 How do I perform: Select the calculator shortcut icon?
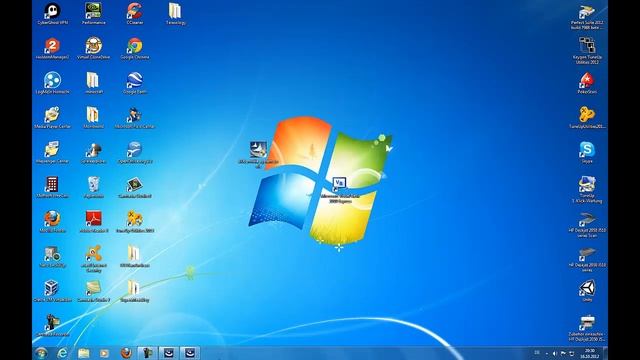pyautogui.click(x=52, y=187)
